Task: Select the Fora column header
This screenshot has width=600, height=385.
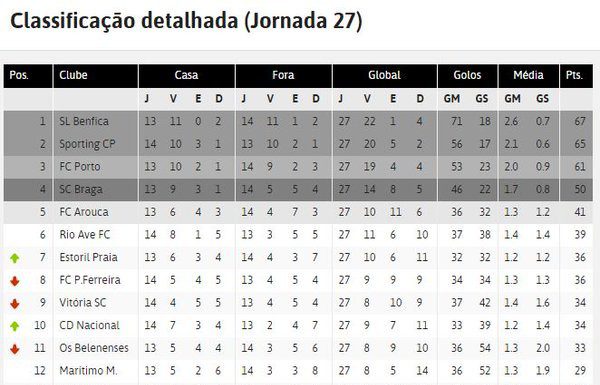Action: point(283,76)
